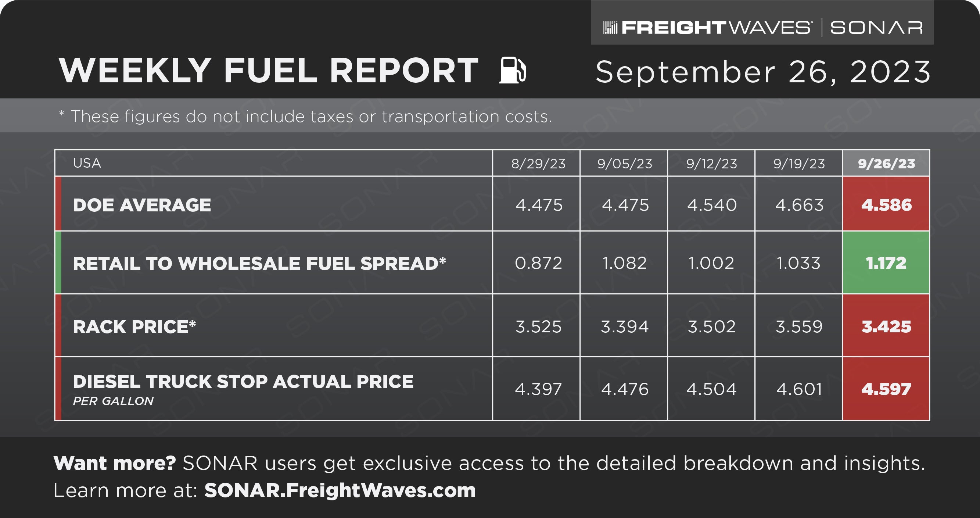Image resolution: width=980 pixels, height=518 pixels.
Task: Click the 9/19/23 DOE value 4.663
Action: 799,205
